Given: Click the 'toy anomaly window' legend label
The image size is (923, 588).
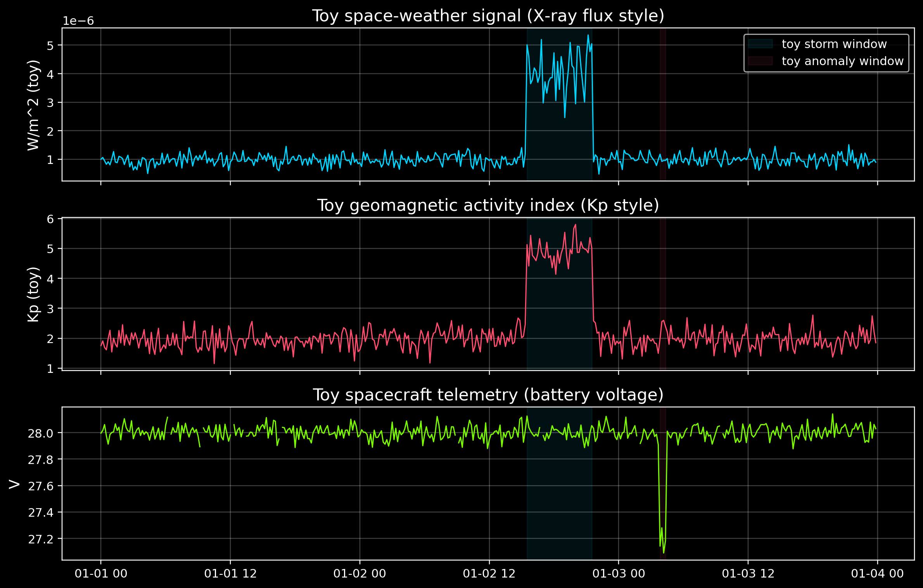Looking at the screenshot, I should 842,61.
